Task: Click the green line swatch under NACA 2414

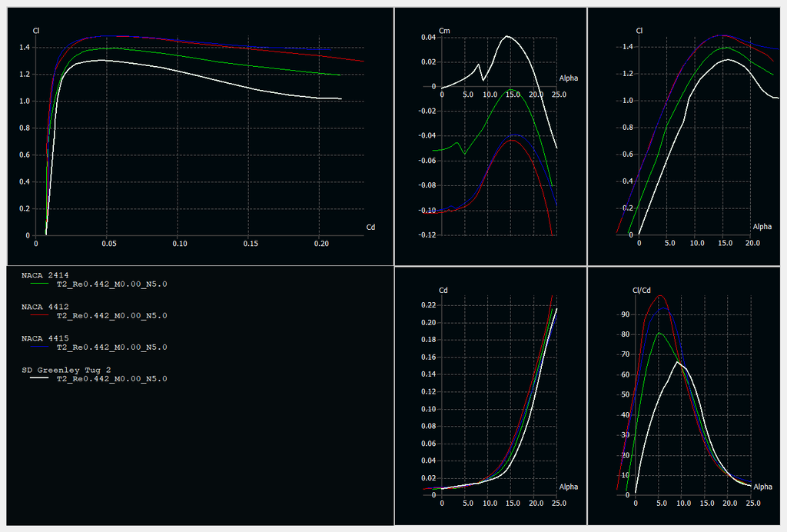Action: 38,284
